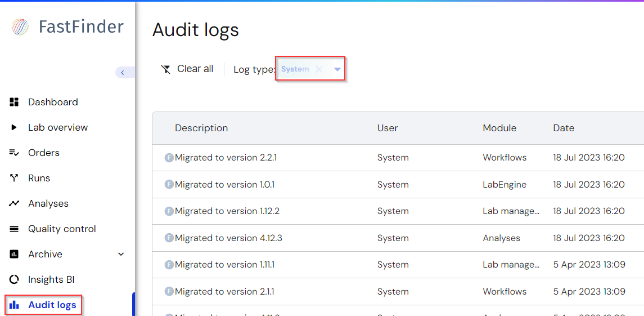Viewport: 644px width, 316px height.
Task: Click icon beside Migrated to version 1.11.1
Action: 169,265
